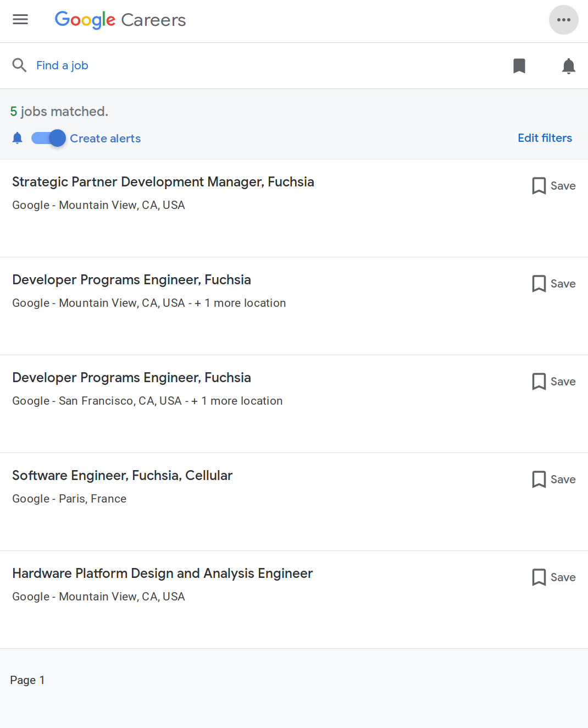Open Developer Programs Engineer job in San Francisco
This screenshot has height=728, width=588.
(131, 378)
